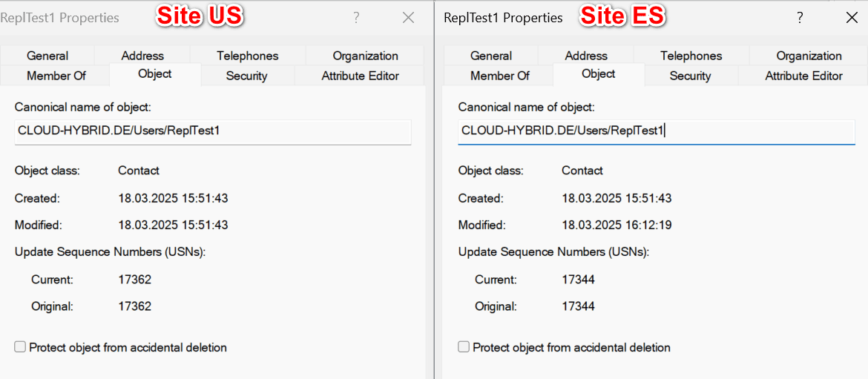Open the General tab in Site US dialog
This screenshot has width=868, height=379.
47,56
